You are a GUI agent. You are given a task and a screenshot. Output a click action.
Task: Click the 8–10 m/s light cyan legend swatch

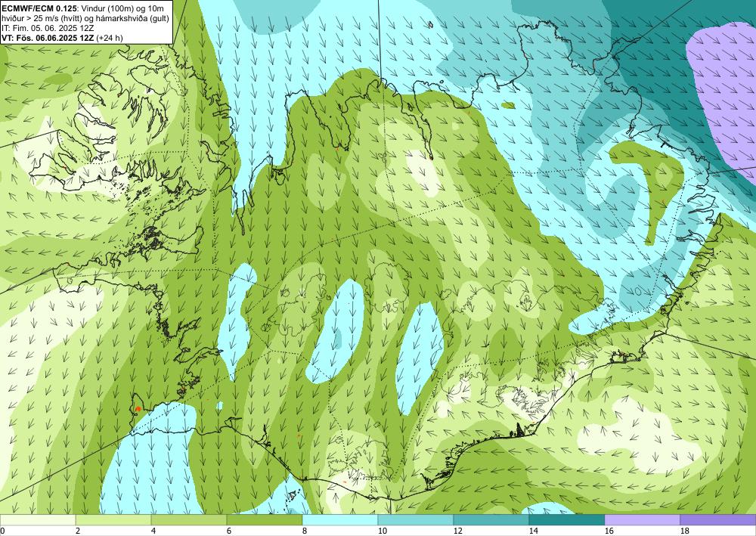pos(340,519)
